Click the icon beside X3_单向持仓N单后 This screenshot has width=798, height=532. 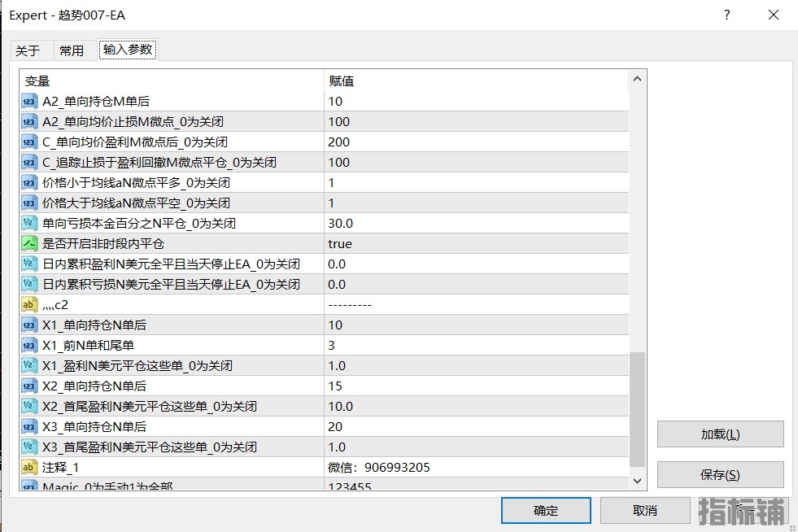click(x=29, y=427)
